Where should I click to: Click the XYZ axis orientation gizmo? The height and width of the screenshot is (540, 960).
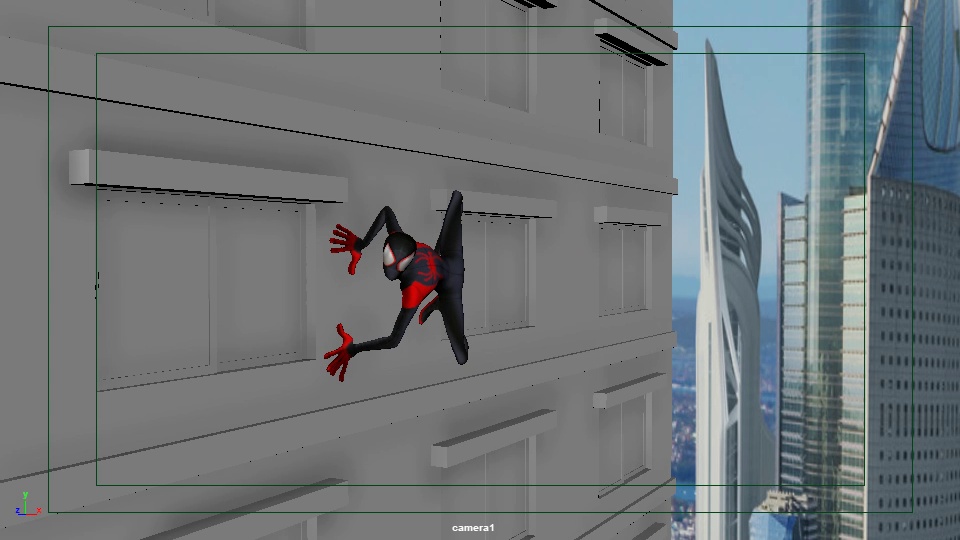tap(25, 504)
